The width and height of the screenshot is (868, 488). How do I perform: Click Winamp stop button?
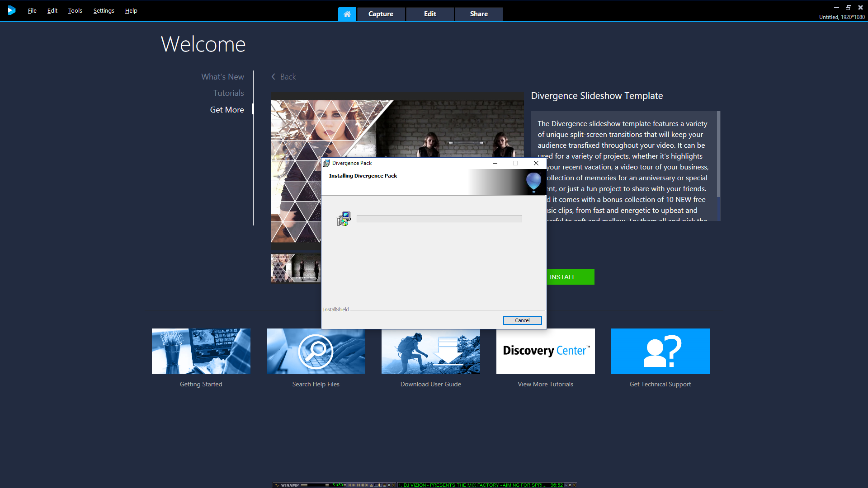(363, 485)
